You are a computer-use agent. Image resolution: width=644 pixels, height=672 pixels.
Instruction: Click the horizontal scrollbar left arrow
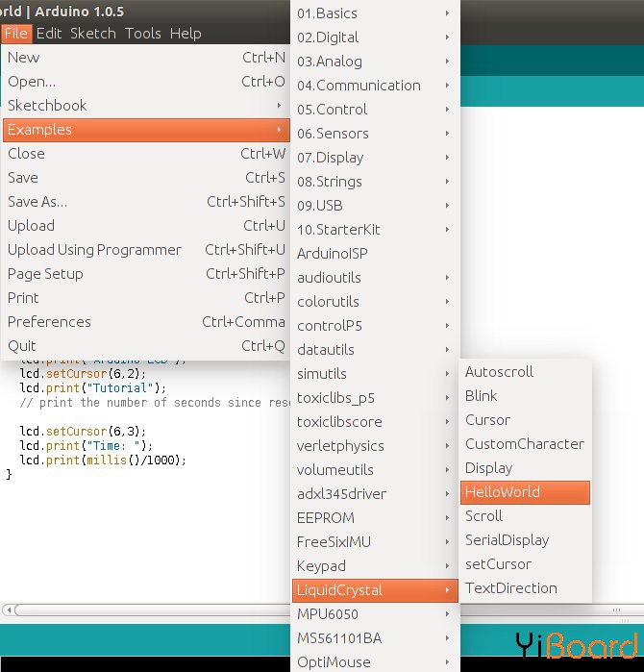click(9, 610)
